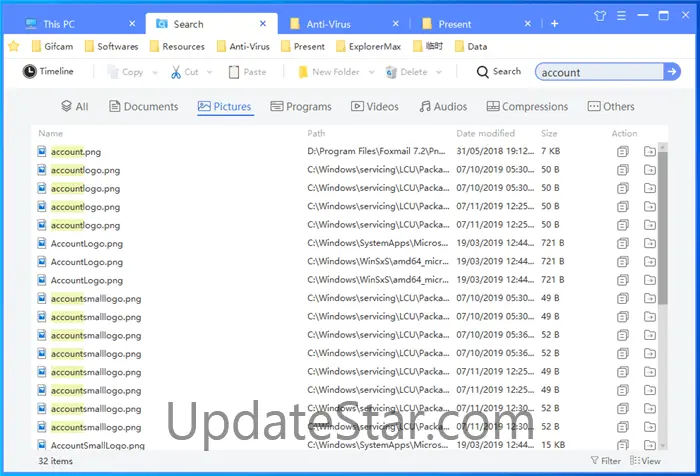Copy action icon for account.png row
700x476 pixels.
point(623,152)
